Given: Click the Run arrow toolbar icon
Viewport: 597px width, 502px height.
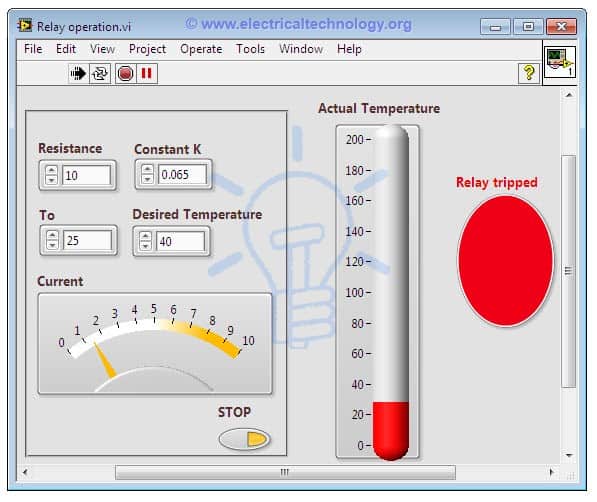Looking at the screenshot, I should point(78,73).
